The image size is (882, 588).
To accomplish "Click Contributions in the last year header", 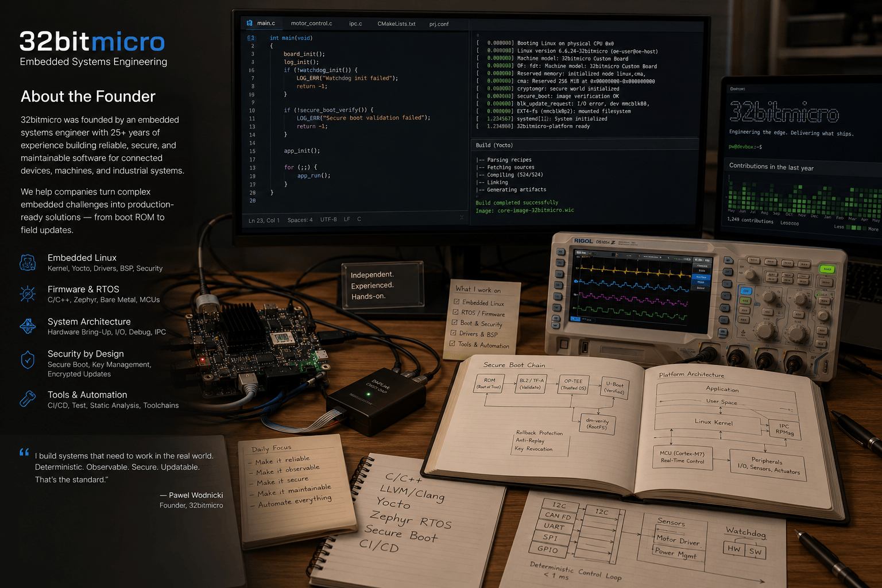I will (771, 167).
